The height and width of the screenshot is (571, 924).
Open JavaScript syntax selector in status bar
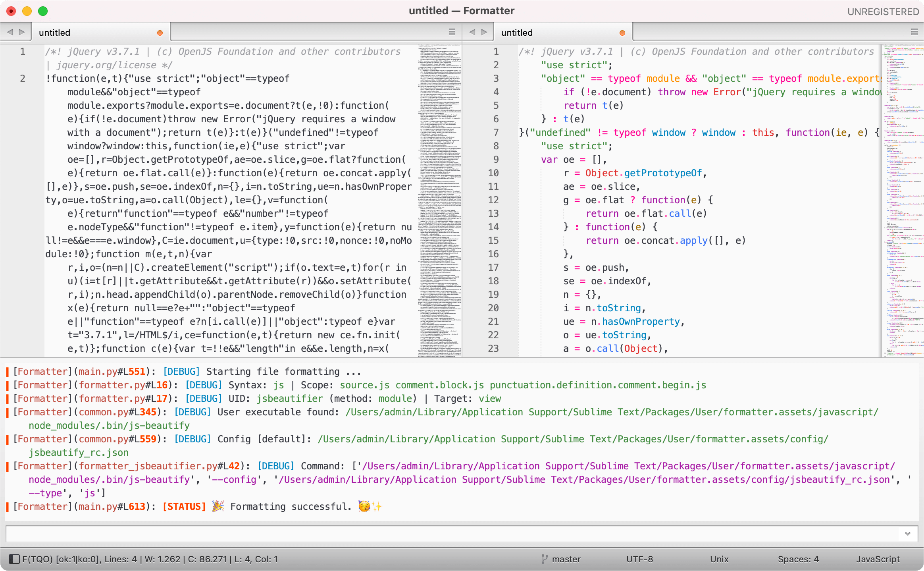(x=878, y=559)
